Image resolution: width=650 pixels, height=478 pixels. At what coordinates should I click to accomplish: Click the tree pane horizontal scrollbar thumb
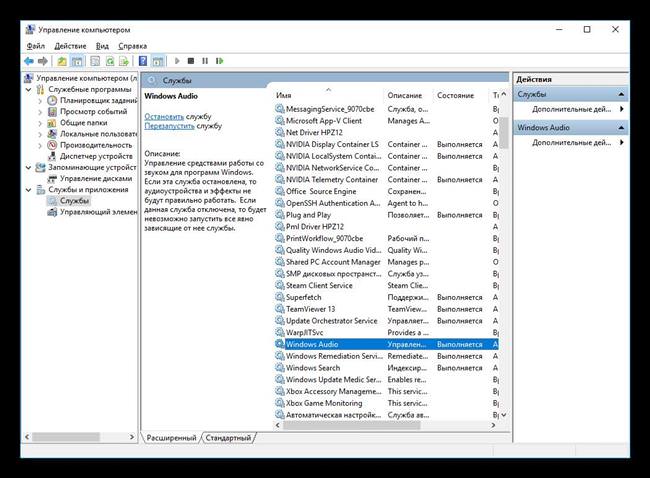coord(66,437)
